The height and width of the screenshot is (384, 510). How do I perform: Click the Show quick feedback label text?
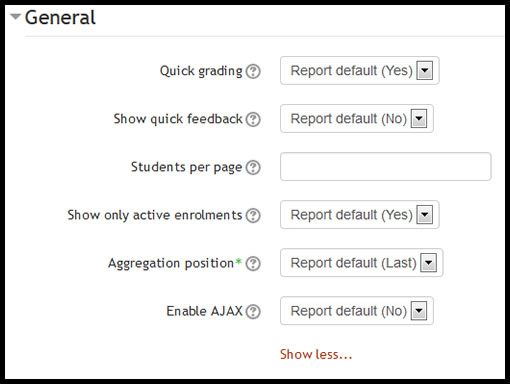178,119
